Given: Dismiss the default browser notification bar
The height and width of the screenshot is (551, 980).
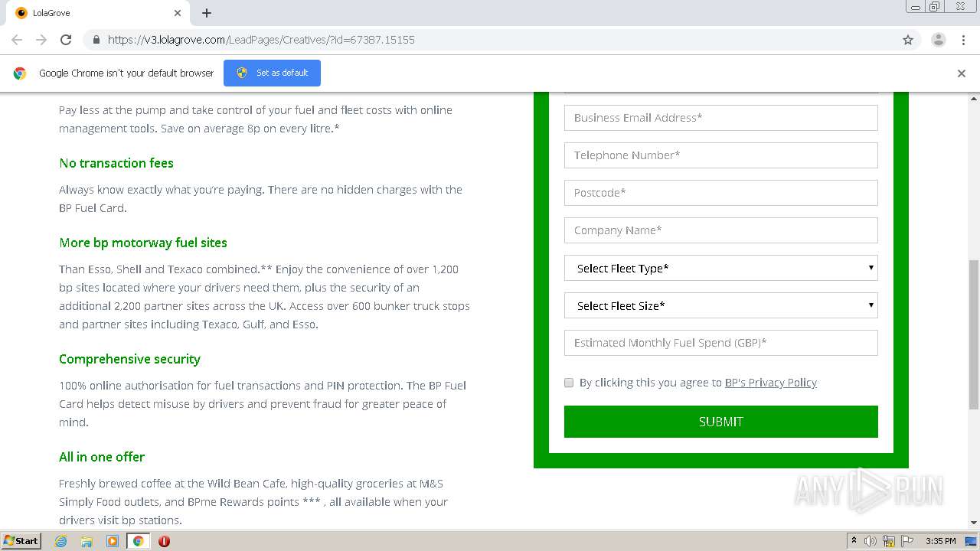Looking at the screenshot, I should pyautogui.click(x=962, y=73).
